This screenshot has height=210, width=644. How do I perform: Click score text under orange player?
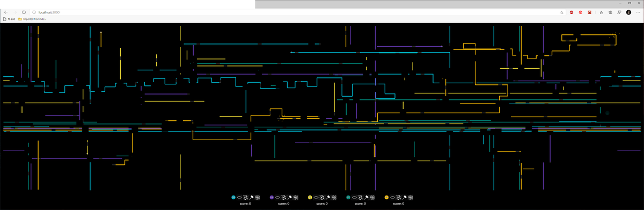pos(398,204)
